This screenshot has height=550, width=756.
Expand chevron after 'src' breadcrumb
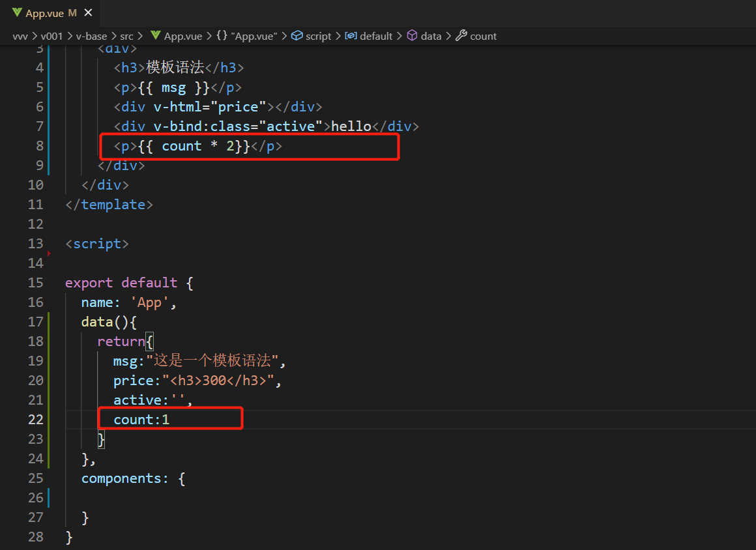tap(140, 36)
